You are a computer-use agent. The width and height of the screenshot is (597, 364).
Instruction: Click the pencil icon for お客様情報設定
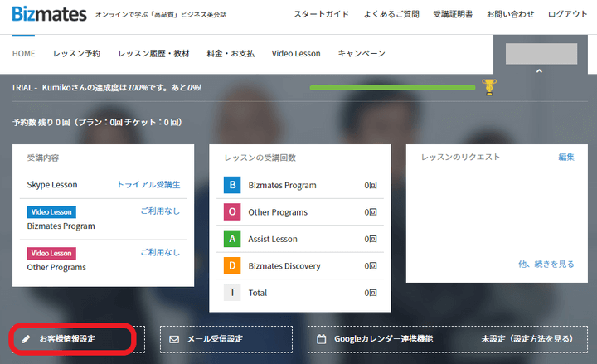point(26,339)
